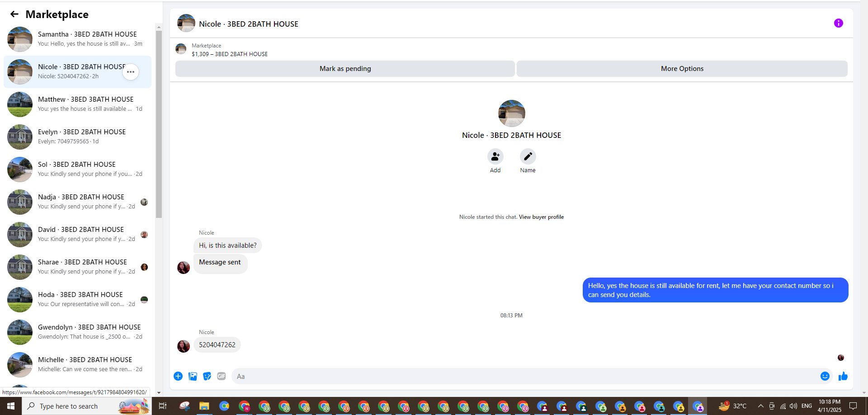Choose a sticker from the sticker icon

[x=207, y=376]
